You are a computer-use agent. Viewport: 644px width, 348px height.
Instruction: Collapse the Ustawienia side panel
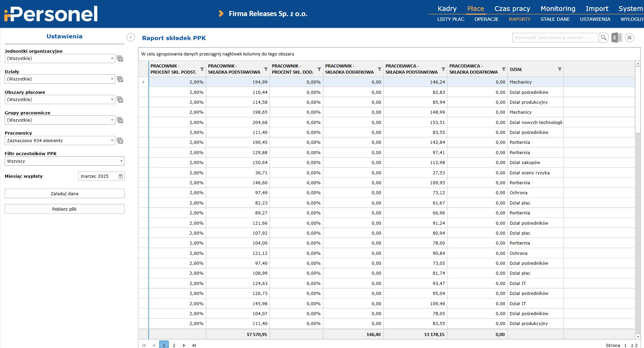130,37
